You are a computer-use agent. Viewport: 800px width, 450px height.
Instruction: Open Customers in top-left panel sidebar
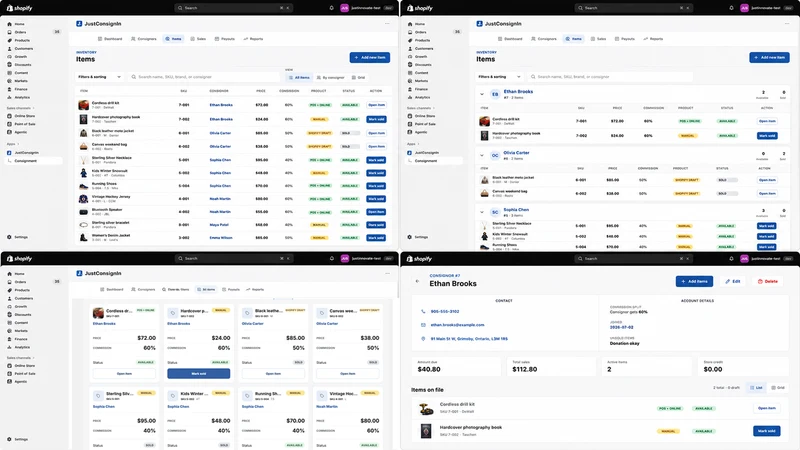point(23,48)
